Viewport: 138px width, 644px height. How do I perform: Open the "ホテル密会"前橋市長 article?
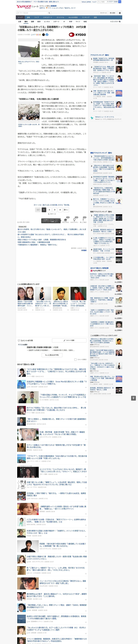coord(56,371)
